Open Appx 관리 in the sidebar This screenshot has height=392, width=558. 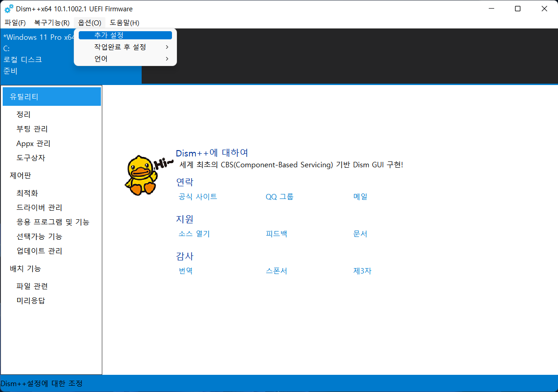tap(33, 144)
